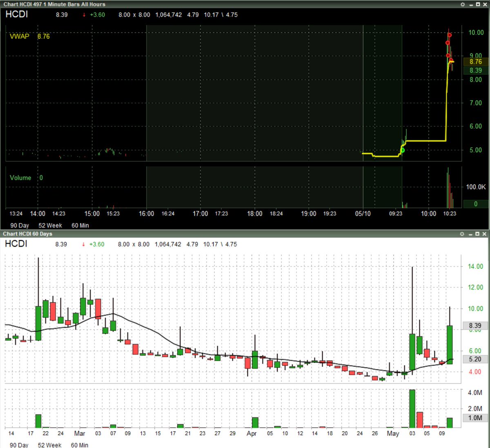
Task: Click bid/ask '8.00 x 8.00' in 1 Minute header
Action: 134,15
